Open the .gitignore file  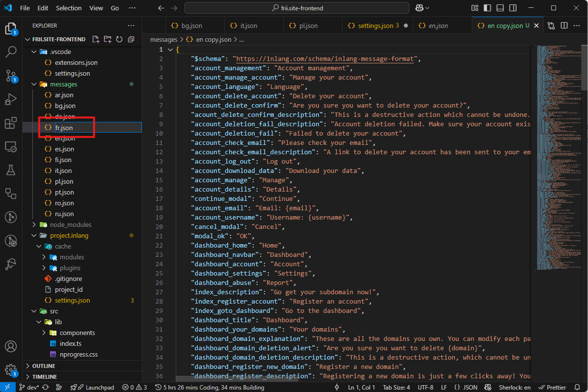coord(68,279)
